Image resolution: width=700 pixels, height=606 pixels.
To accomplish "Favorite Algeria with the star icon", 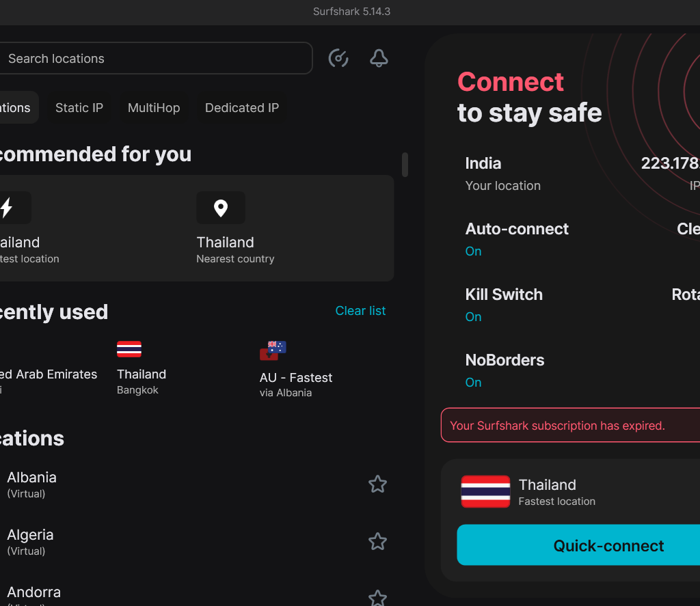I will [377, 542].
